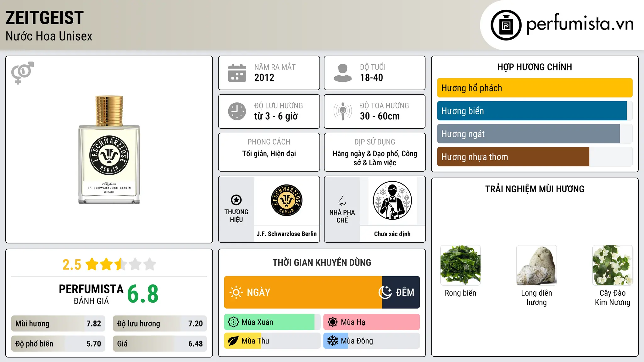Open the perfumista.vn site name

[580, 24]
